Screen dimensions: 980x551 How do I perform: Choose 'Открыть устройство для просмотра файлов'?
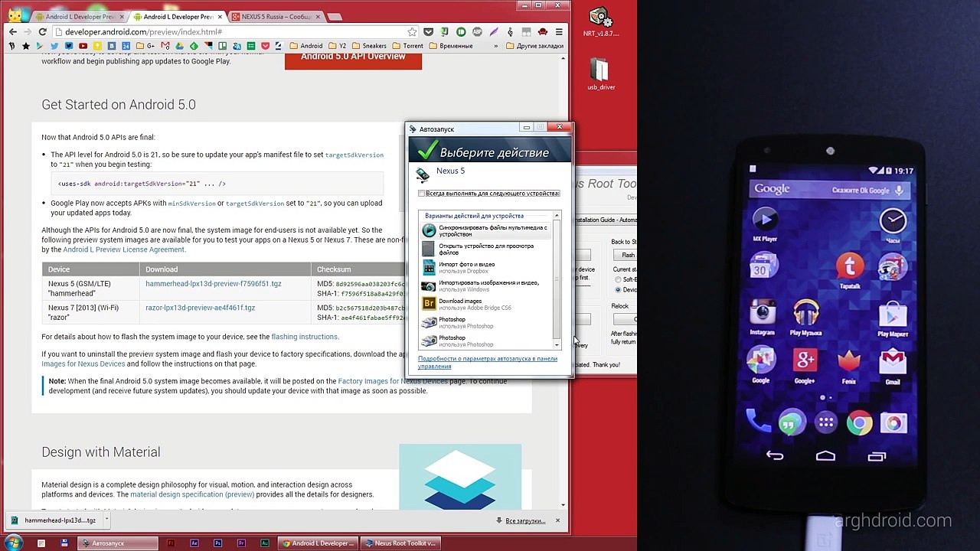click(x=485, y=249)
